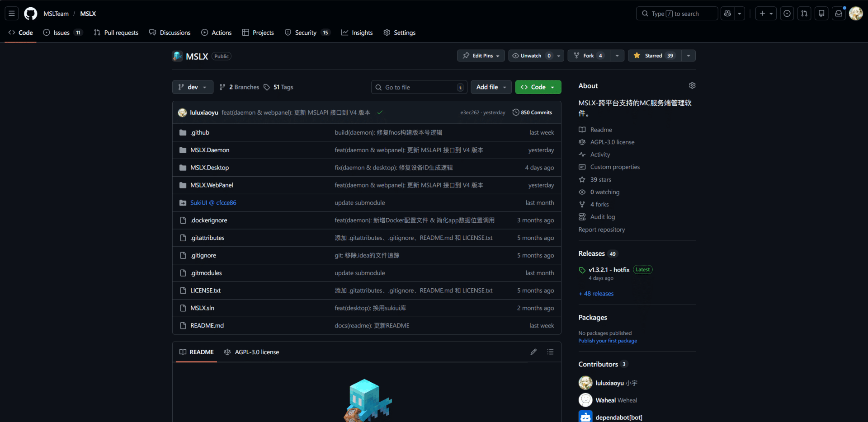This screenshot has width=868, height=422.
Task: Toggle the Starred button to unstar
Action: point(654,56)
